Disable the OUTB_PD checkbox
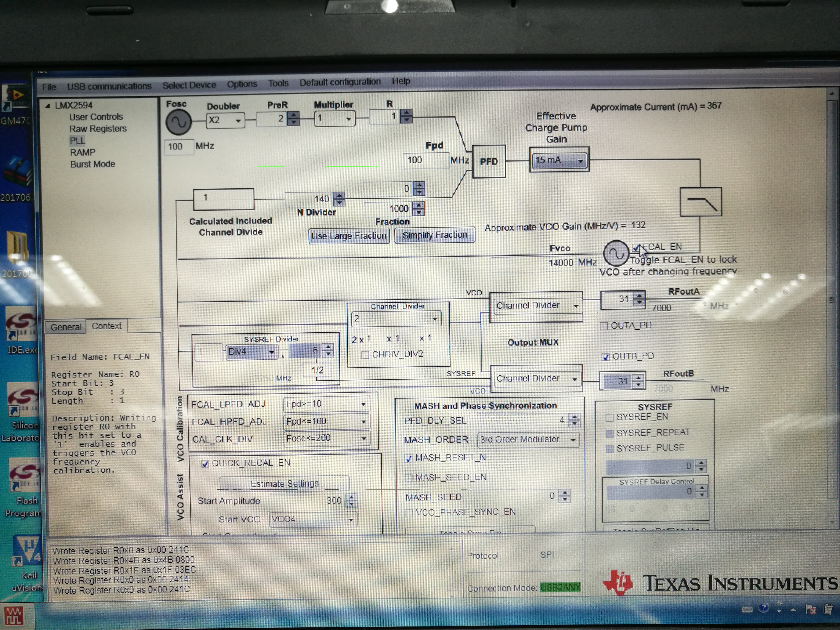Image resolution: width=840 pixels, height=630 pixels. [x=606, y=357]
